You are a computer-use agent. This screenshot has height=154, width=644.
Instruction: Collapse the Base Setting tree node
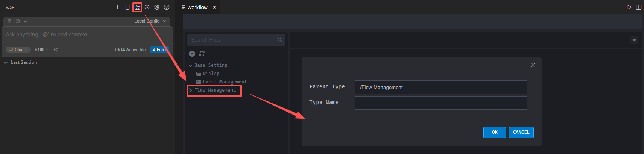coord(191,66)
